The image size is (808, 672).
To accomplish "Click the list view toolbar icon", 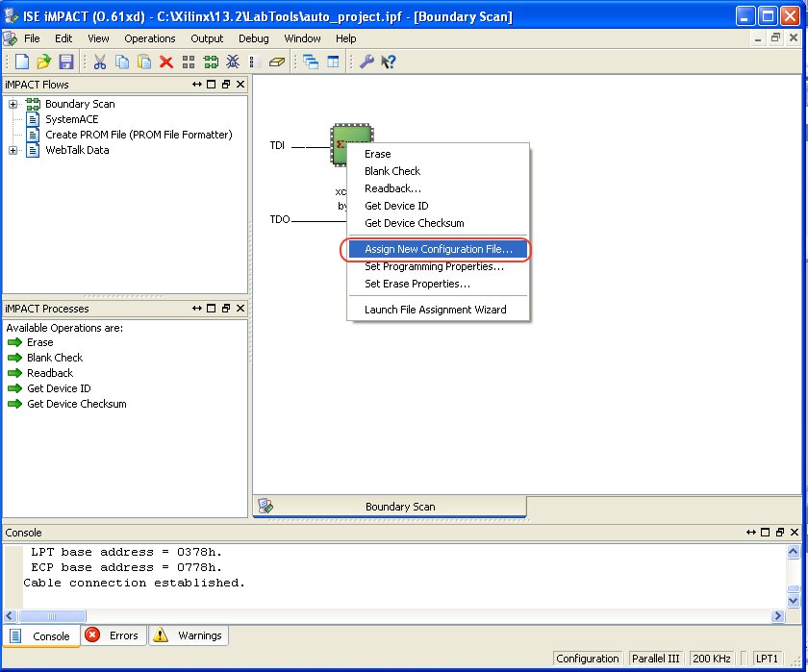I will (254, 62).
